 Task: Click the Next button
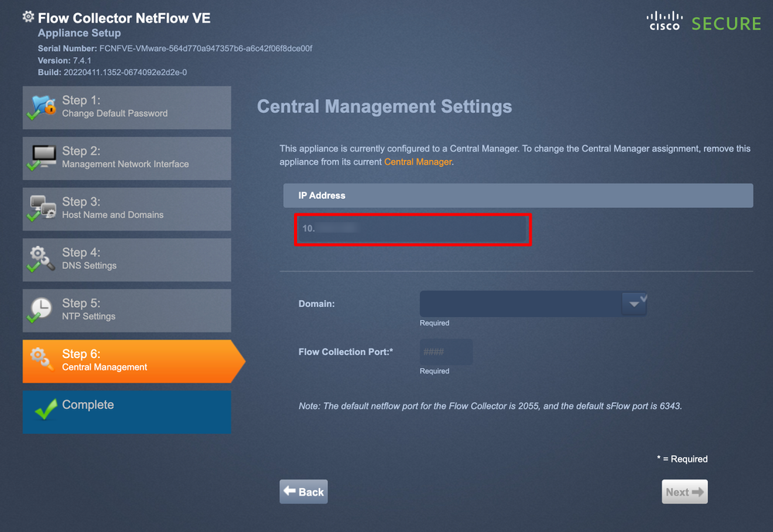[684, 492]
